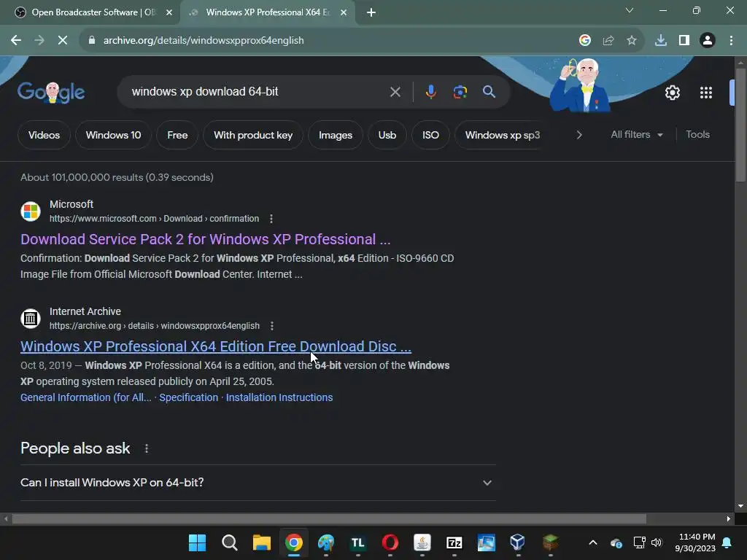The image size is (747, 560).
Task: Open Opera browser from taskbar
Action: pyautogui.click(x=390, y=542)
